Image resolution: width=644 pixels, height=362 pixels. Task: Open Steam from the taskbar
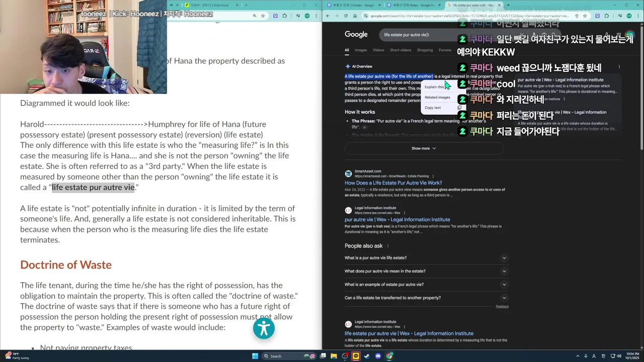[367, 356]
